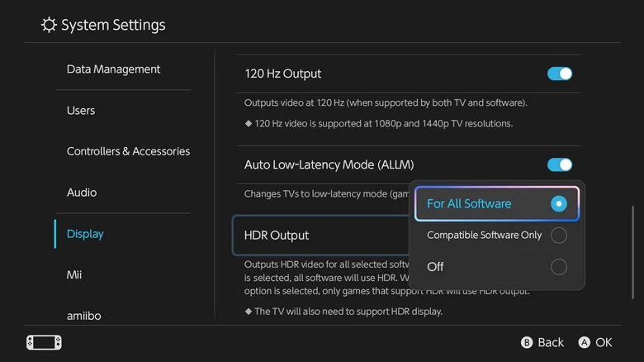Choose Compatible Software Only radio option
This screenshot has width=644, height=362.
pyautogui.click(x=559, y=236)
